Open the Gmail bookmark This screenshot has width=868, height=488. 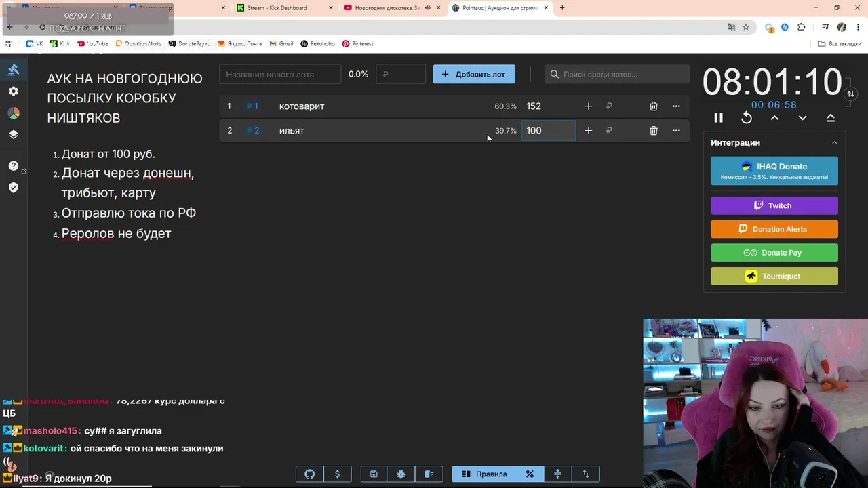coord(281,44)
